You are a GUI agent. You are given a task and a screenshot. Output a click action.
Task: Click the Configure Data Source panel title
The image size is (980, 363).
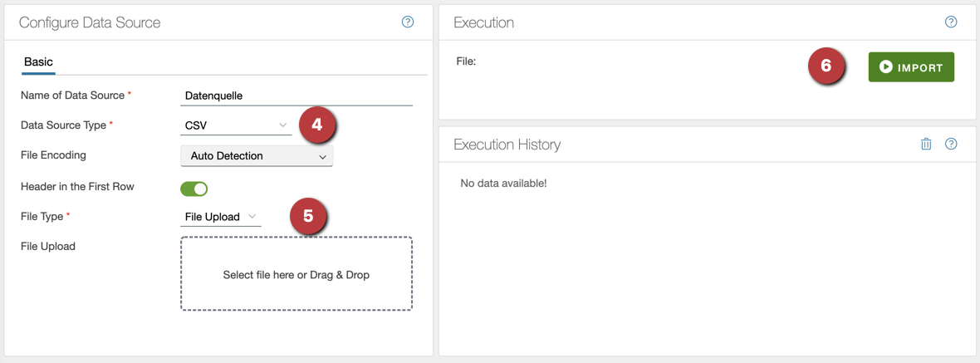point(90,22)
